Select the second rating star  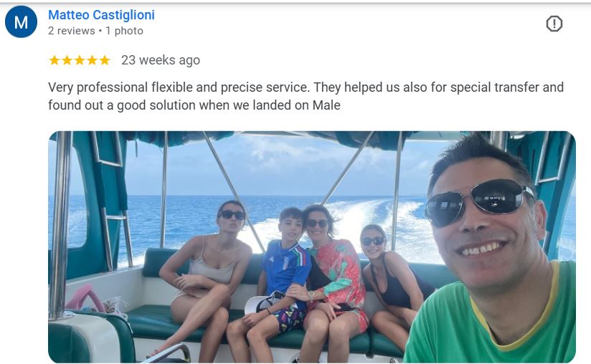(67, 60)
